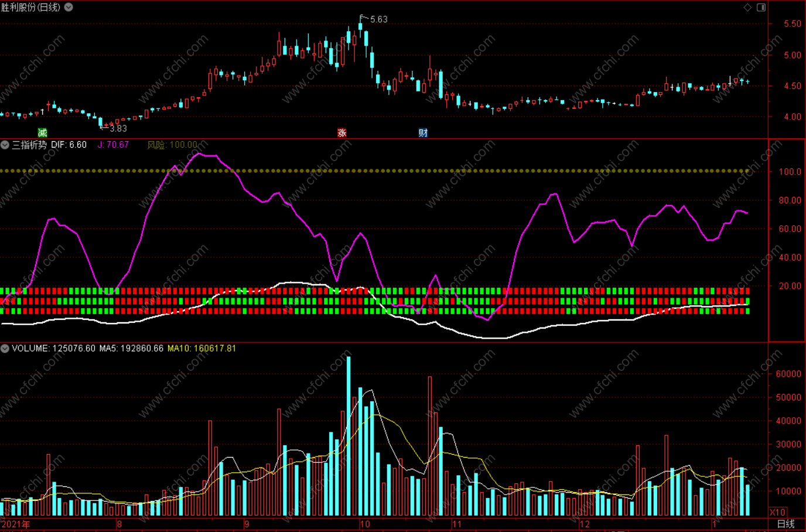Click the 60000 volume axis label
806x532 pixels.
tap(788, 374)
